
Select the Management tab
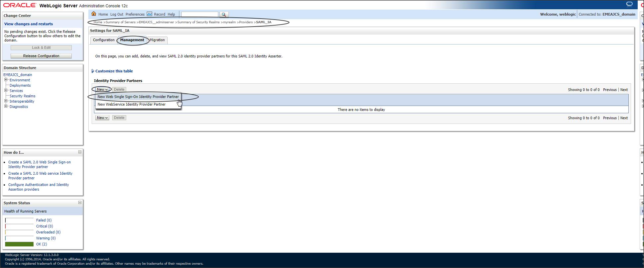132,40
